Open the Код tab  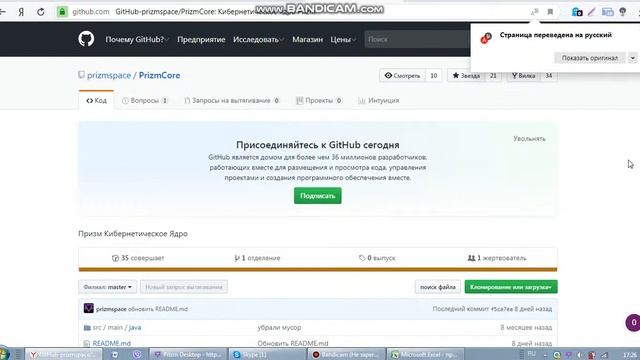pyautogui.click(x=96, y=100)
